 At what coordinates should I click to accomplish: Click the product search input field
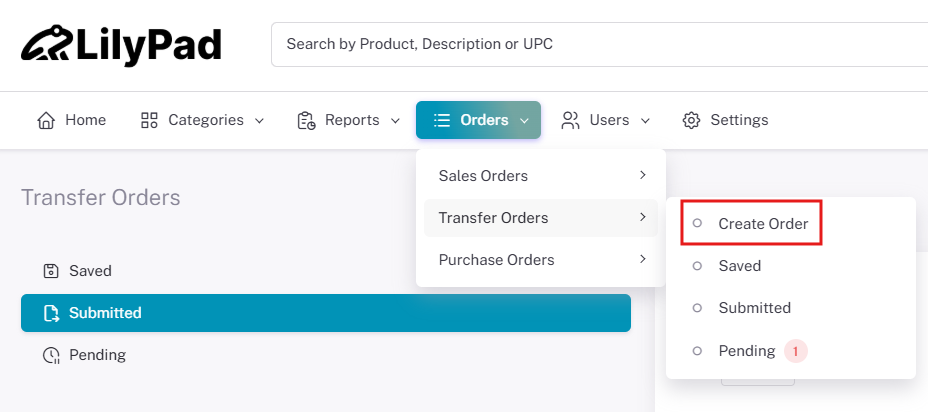(x=600, y=44)
